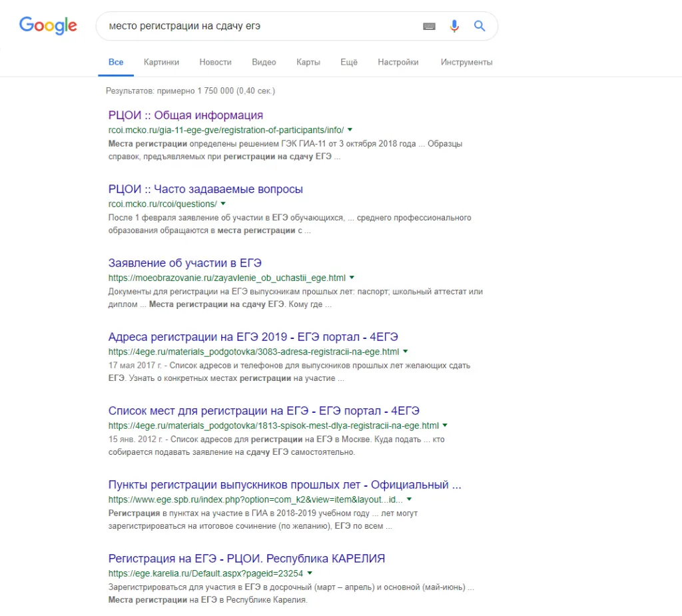Open the Видео results tab
682x616 pixels.
click(x=264, y=62)
